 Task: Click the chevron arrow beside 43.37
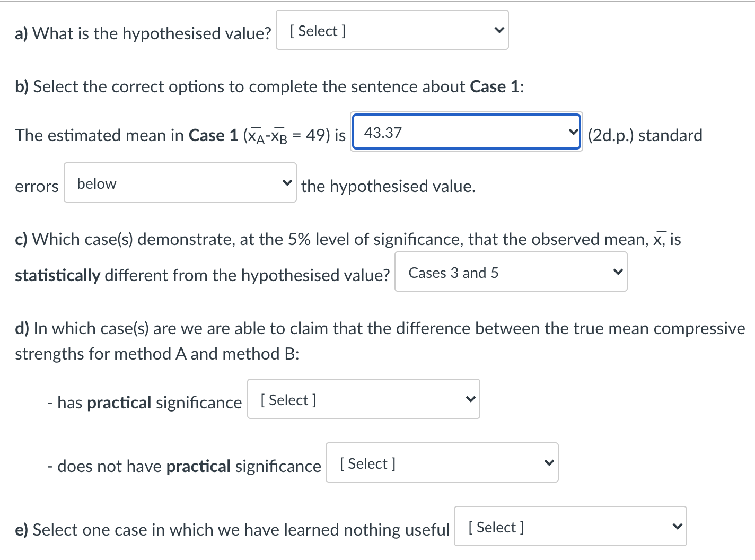[572, 132]
